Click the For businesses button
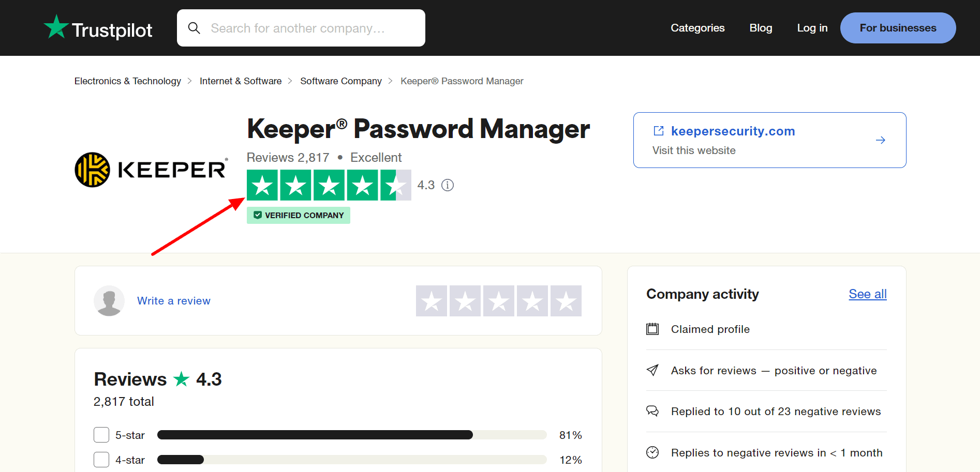980x472 pixels. (898, 28)
